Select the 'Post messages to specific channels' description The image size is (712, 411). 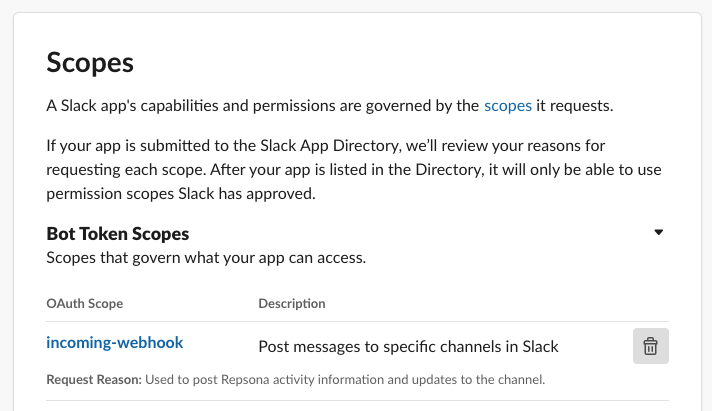pyautogui.click(x=408, y=347)
